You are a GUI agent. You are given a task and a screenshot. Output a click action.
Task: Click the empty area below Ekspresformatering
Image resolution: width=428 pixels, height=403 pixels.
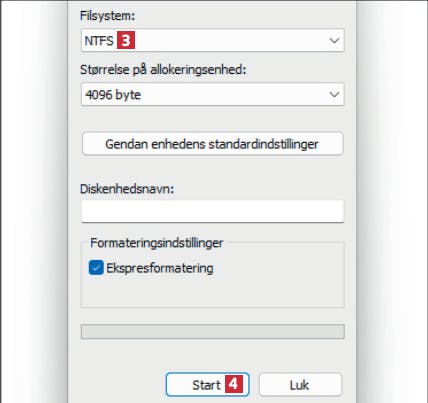pos(213,292)
